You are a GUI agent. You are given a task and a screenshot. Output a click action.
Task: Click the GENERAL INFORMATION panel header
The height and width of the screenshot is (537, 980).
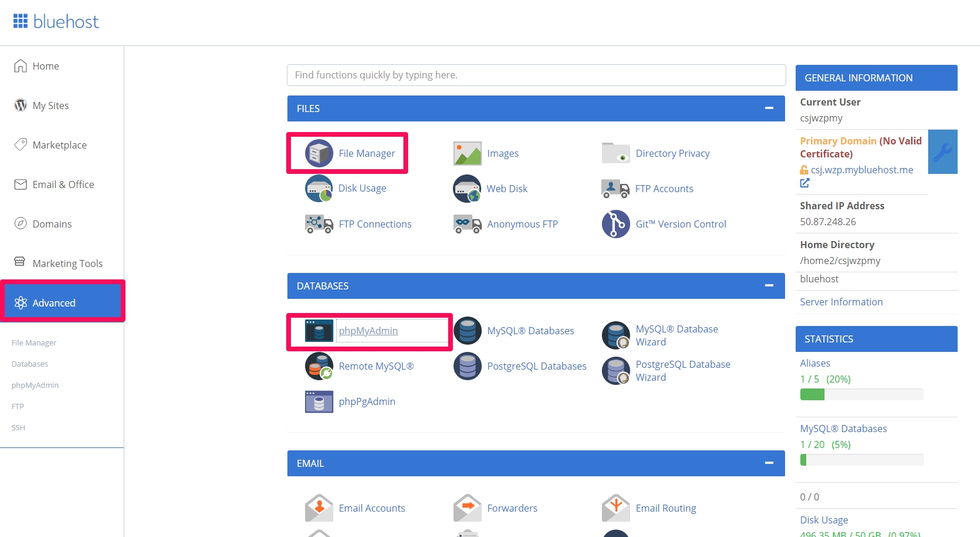(x=876, y=78)
